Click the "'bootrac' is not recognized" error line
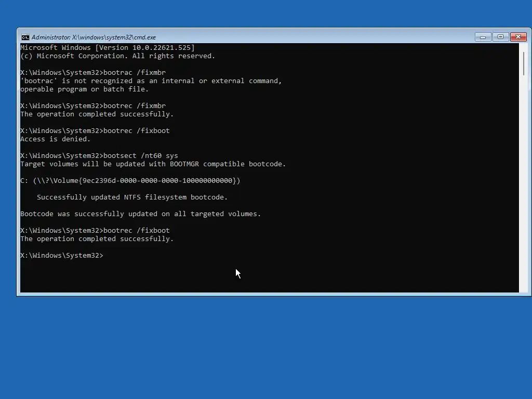Viewport: 532px width, 399px height. (151, 81)
